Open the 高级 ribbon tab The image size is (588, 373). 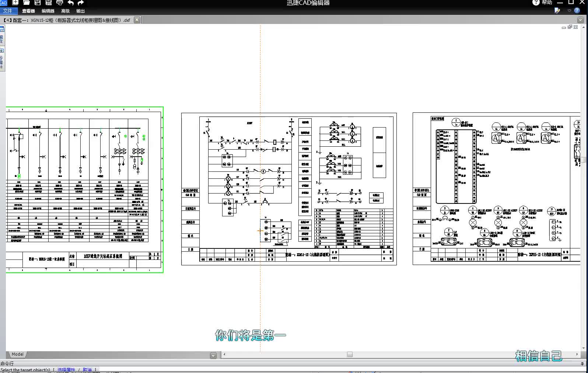[x=65, y=11]
